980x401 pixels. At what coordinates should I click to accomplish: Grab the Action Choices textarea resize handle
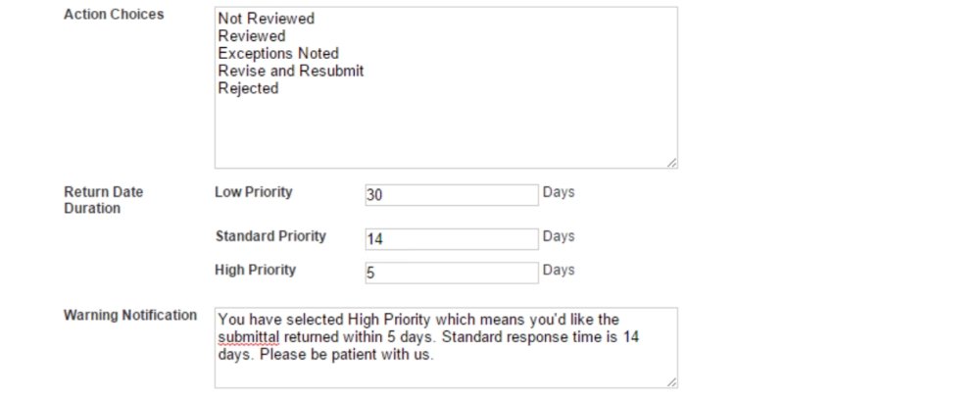(671, 163)
